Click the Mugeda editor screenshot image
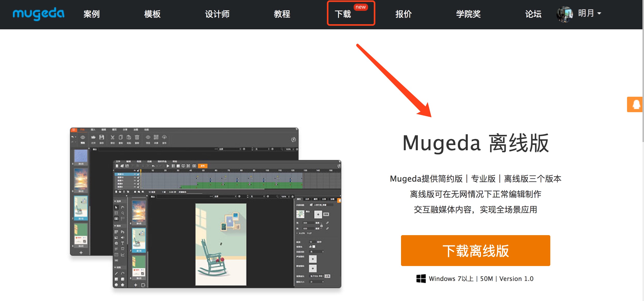644x301 pixels. coord(206,208)
